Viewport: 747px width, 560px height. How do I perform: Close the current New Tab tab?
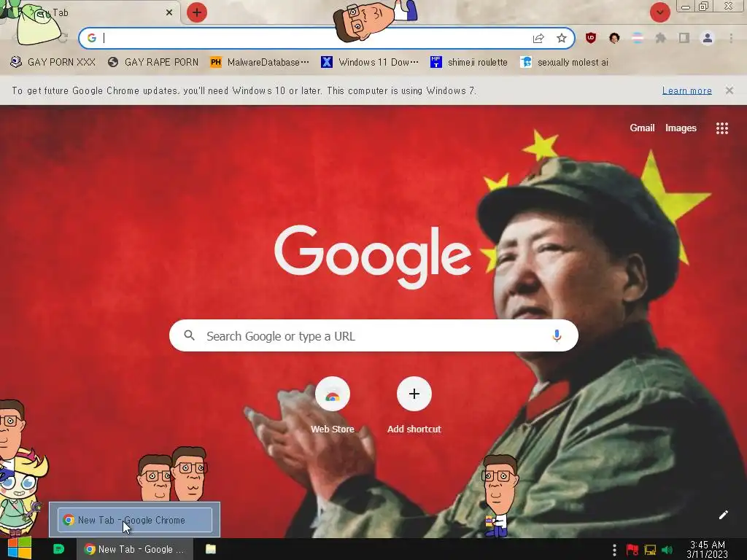click(169, 13)
